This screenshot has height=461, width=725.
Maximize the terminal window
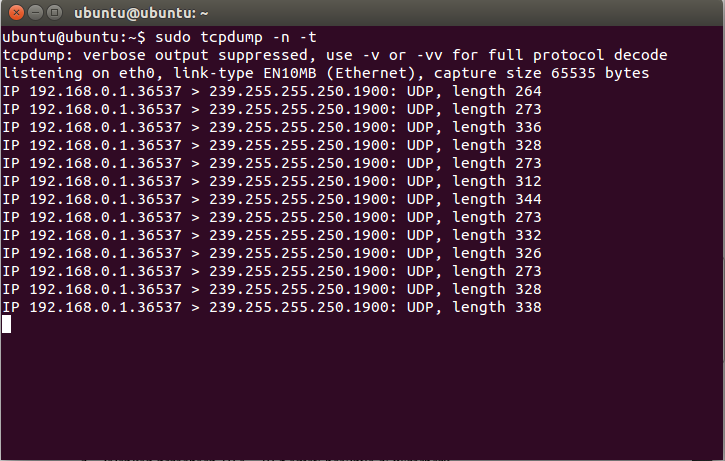[53, 13]
